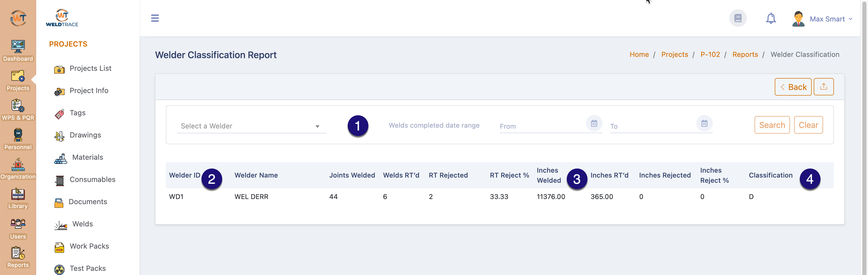Click the RT Reject % column header

coord(509,175)
